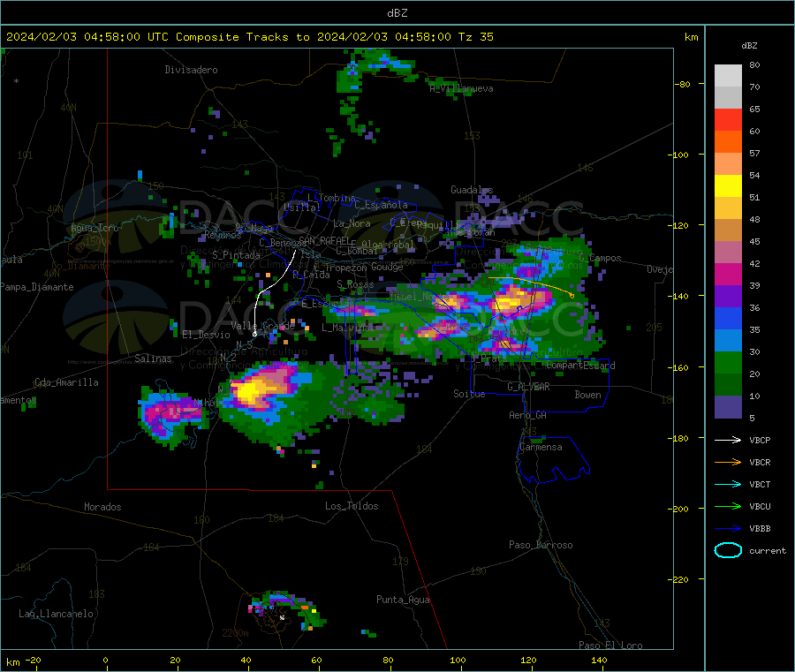Click the blue VBBB arrow legend icon
The height and width of the screenshot is (672, 795).
[x=728, y=529]
